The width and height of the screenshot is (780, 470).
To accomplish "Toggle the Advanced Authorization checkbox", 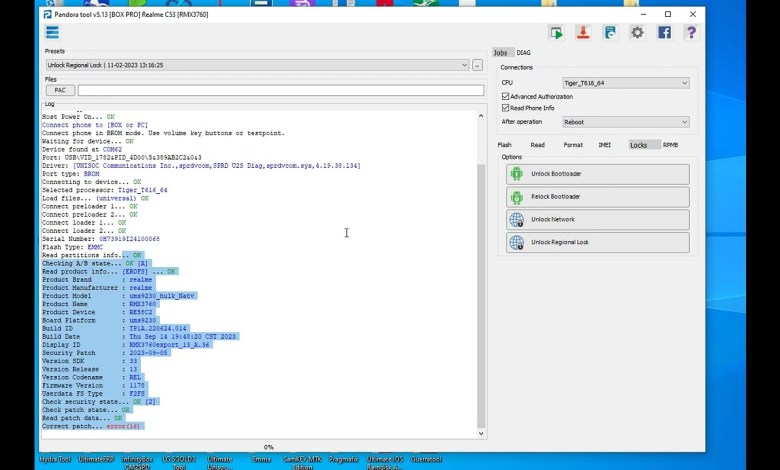I will (506, 96).
